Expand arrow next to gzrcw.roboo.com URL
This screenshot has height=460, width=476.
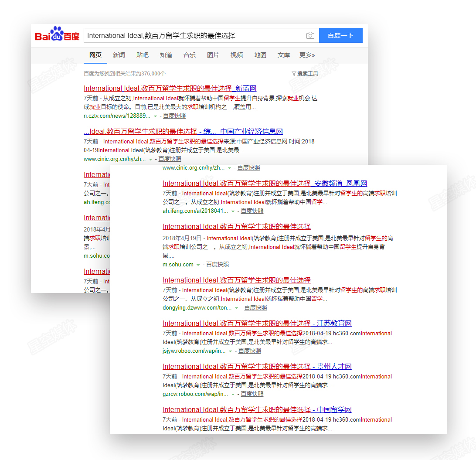pyautogui.click(x=233, y=395)
